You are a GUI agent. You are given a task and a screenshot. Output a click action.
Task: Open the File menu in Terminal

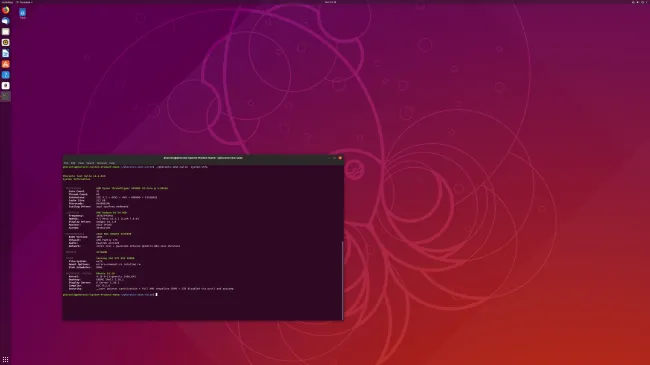tap(66, 163)
